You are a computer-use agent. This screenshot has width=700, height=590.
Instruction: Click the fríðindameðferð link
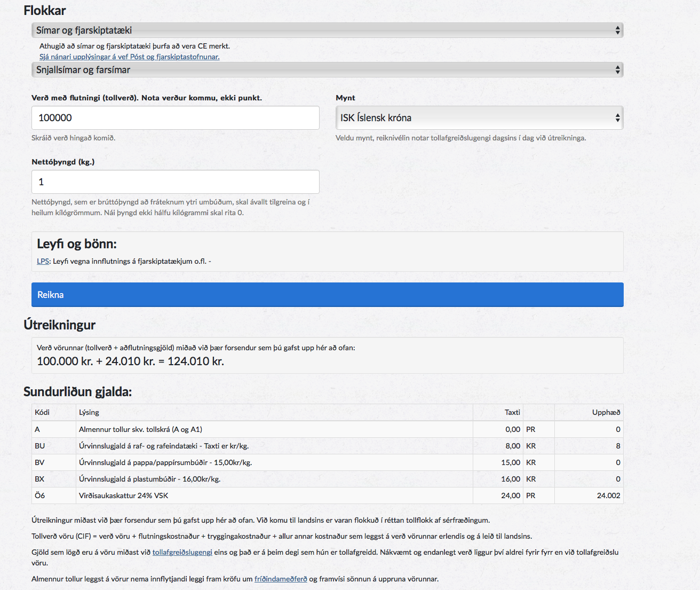(281, 579)
